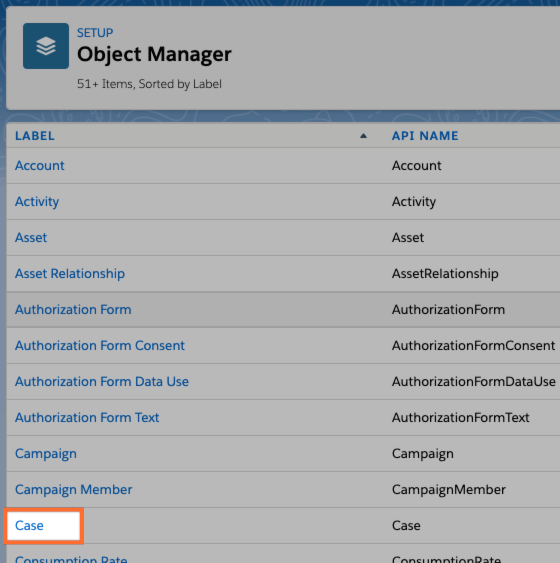
Task: Open Authorization Form Text object
Action: pyautogui.click(x=87, y=418)
